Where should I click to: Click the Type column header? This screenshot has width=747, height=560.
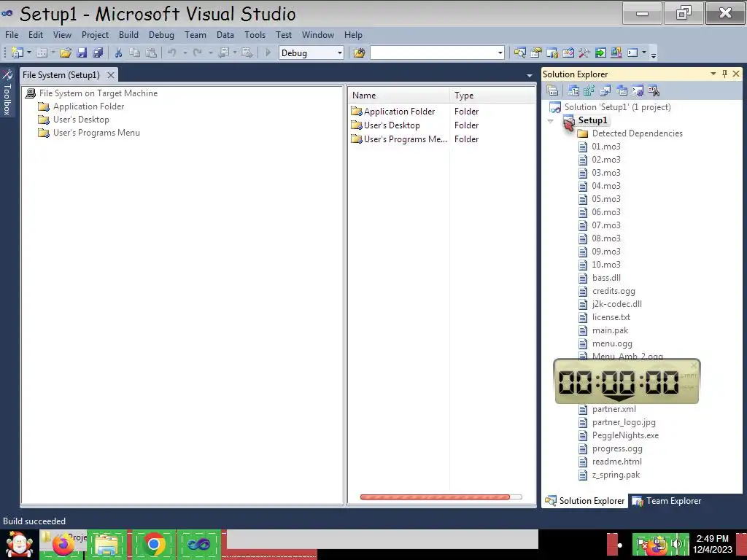click(x=492, y=96)
